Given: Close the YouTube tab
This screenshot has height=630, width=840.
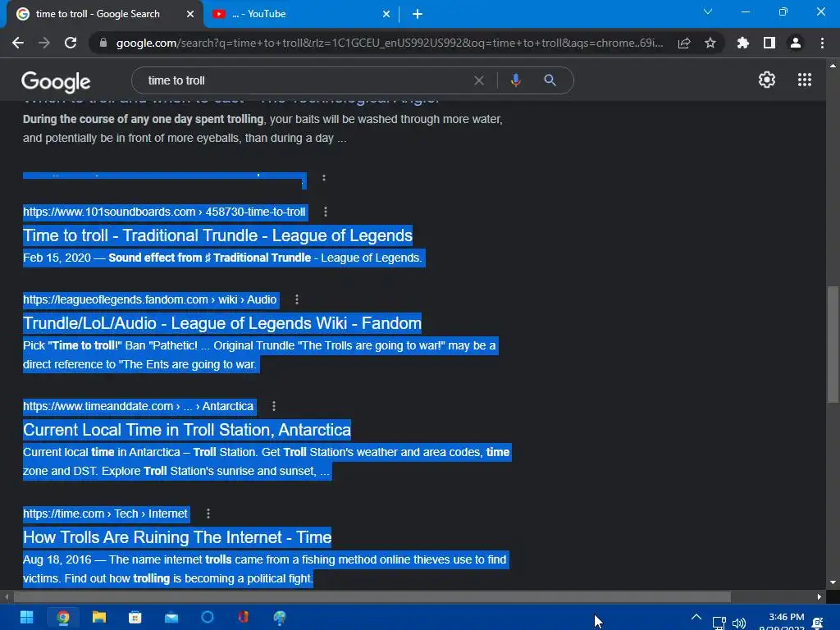Looking at the screenshot, I should click(x=386, y=14).
